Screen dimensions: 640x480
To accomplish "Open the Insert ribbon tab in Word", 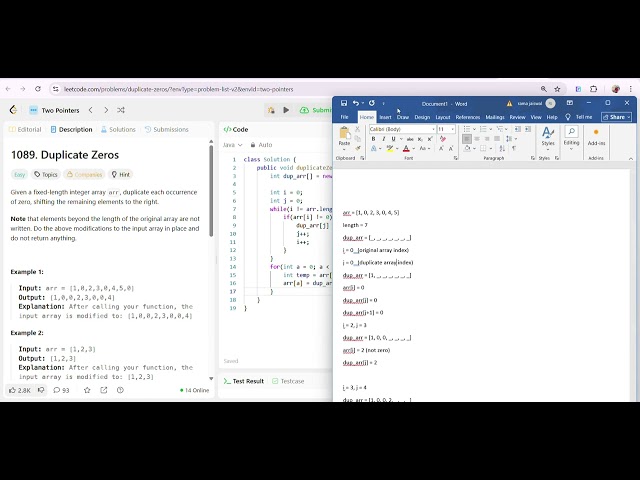I will tap(385, 117).
